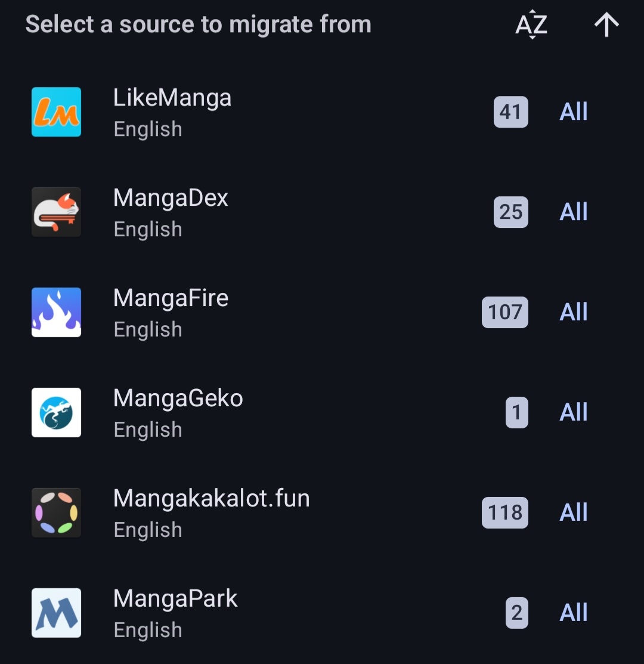Viewport: 644px width, 664px height.
Task: Open the LikeManga list entry title
Action: click(172, 98)
